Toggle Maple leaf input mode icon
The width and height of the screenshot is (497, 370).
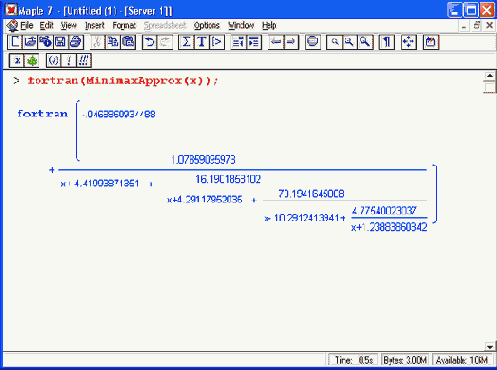coord(32,61)
